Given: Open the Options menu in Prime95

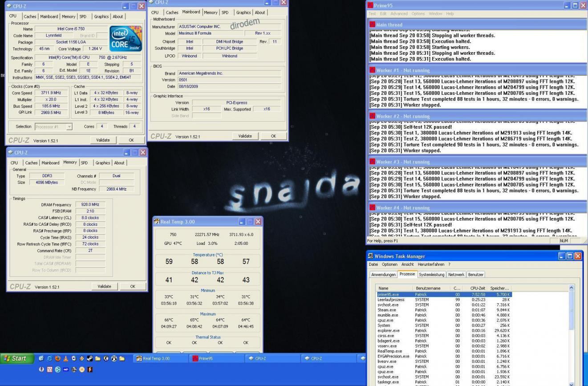Looking at the screenshot, I should pyautogui.click(x=418, y=14).
